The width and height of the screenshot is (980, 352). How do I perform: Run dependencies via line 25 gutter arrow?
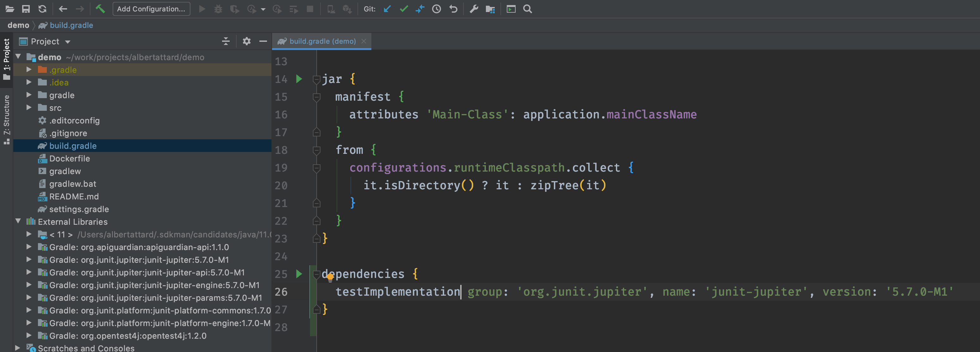tap(299, 273)
